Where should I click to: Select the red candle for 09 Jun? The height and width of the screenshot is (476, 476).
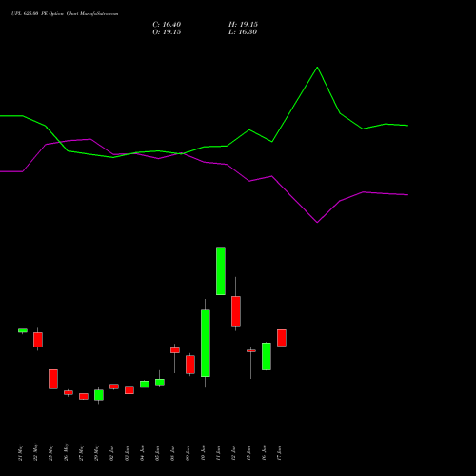tap(190, 365)
